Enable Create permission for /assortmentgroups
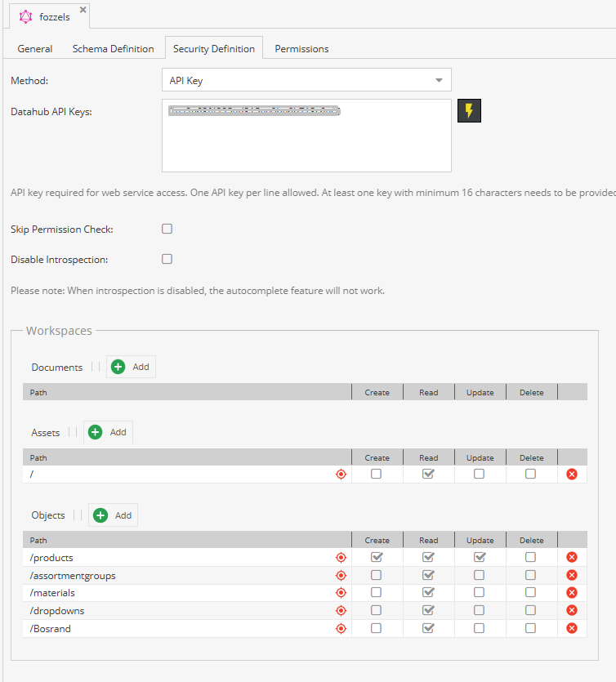The image size is (616, 682). (377, 575)
